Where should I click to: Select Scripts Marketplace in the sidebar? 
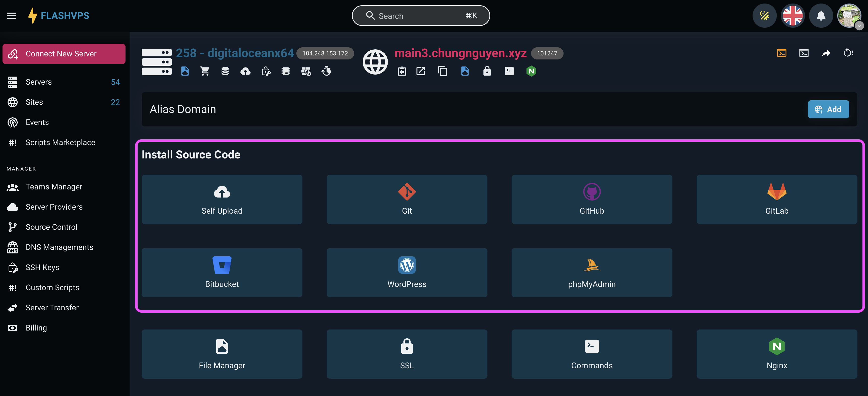(x=60, y=142)
